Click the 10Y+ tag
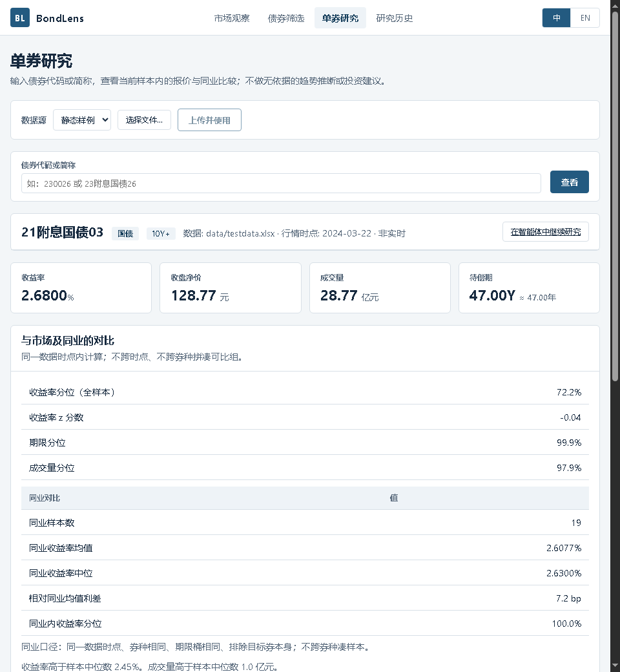This screenshot has width=620, height=672. click(x=161, y=233)
